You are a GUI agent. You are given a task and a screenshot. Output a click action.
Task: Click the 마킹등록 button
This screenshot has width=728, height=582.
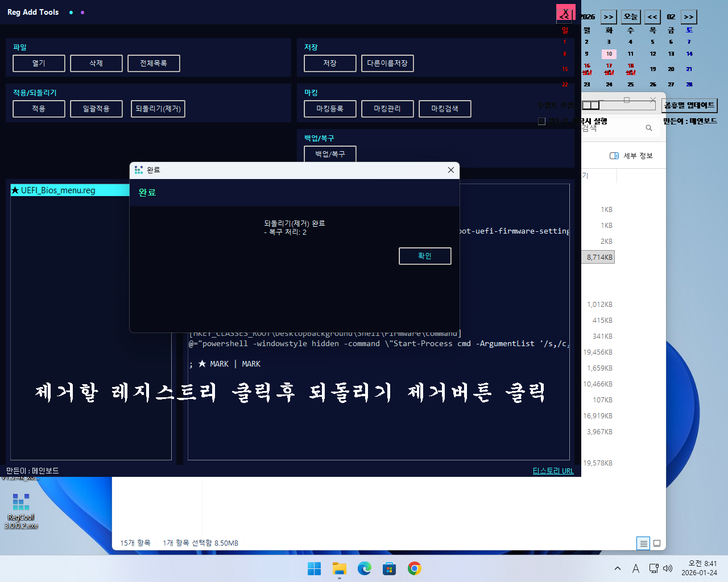pyautogui.click(x=330, y=109)
